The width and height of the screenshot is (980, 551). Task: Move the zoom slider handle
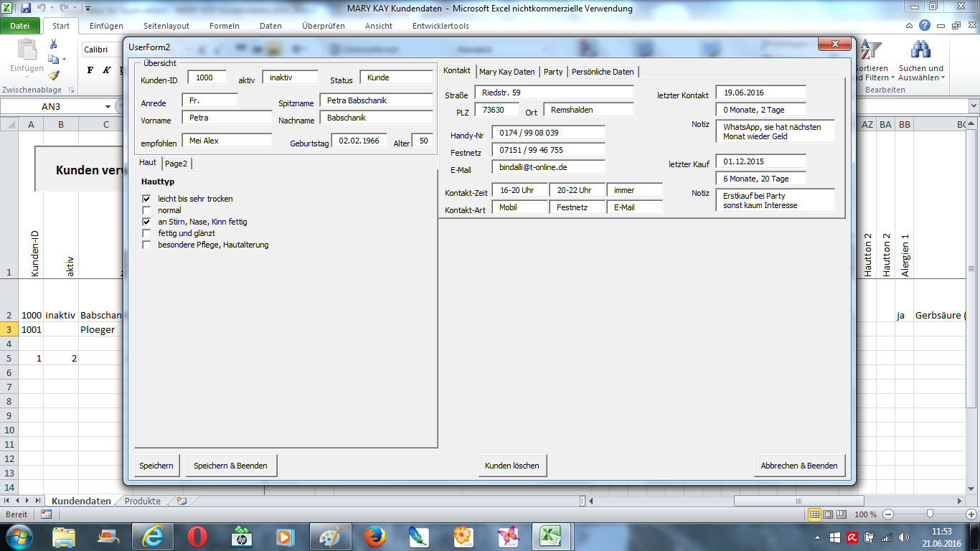tap(930, 514)
